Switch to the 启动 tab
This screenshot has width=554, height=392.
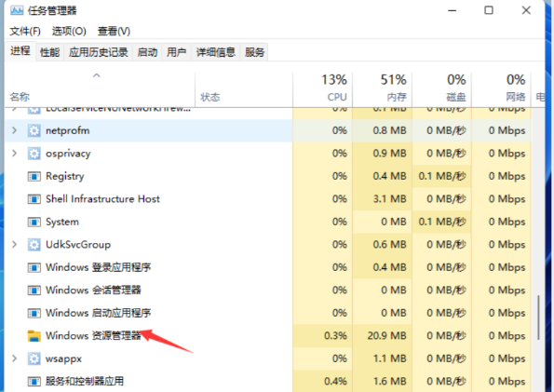147,52
